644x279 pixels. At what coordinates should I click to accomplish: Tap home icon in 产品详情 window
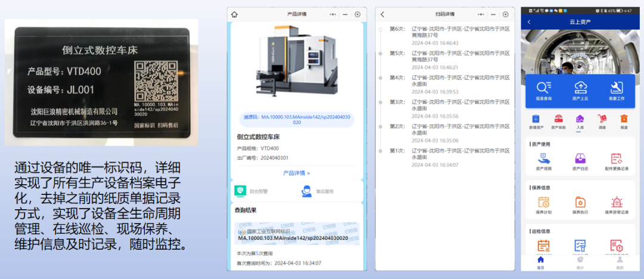click(x=234, y=14)
